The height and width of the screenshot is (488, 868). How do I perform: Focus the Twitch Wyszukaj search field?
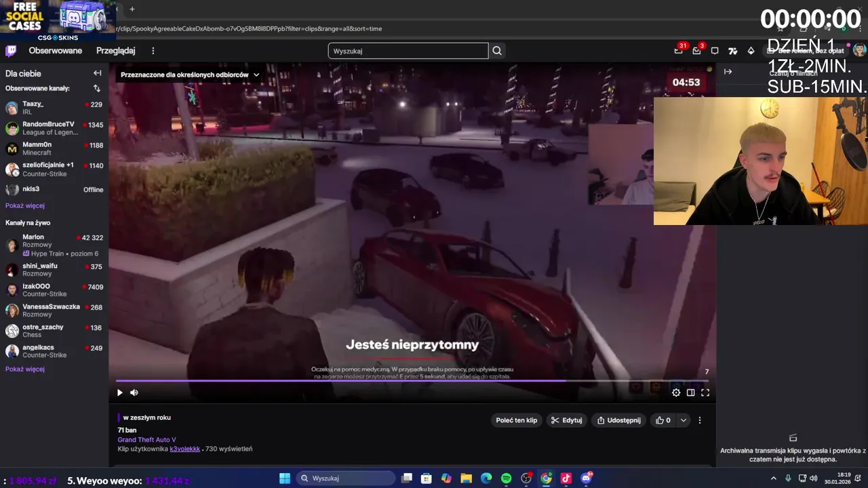tap(408, 51)
